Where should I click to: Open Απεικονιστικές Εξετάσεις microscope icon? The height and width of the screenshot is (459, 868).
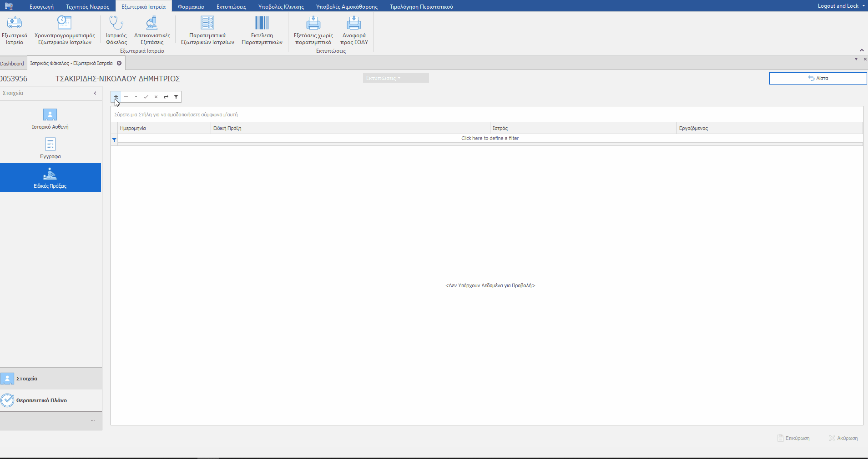(x=152, y=23)
